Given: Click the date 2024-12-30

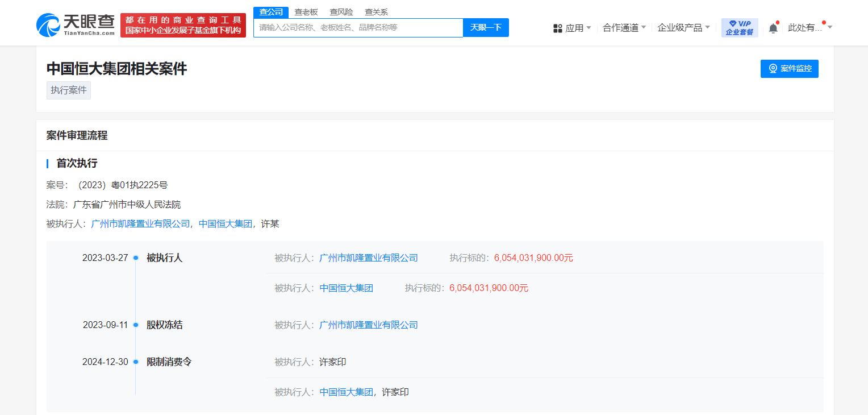Looking at the screenshot, I should 105,362.
